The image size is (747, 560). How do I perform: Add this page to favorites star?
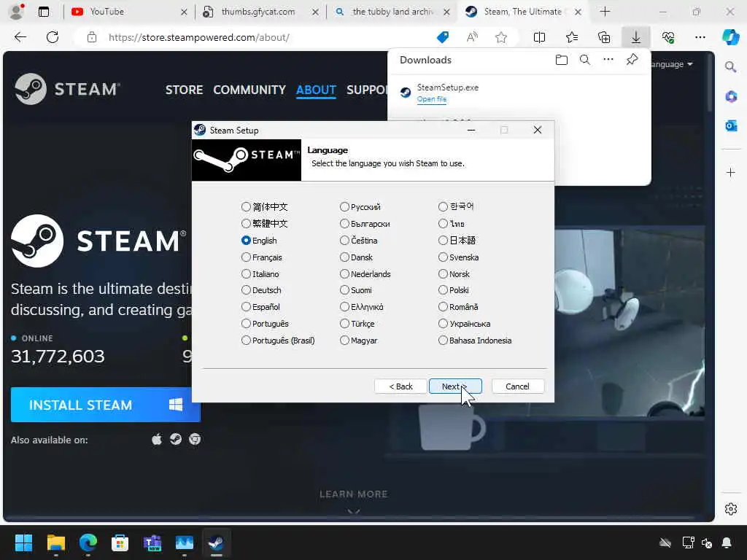(x=500, y=37)
